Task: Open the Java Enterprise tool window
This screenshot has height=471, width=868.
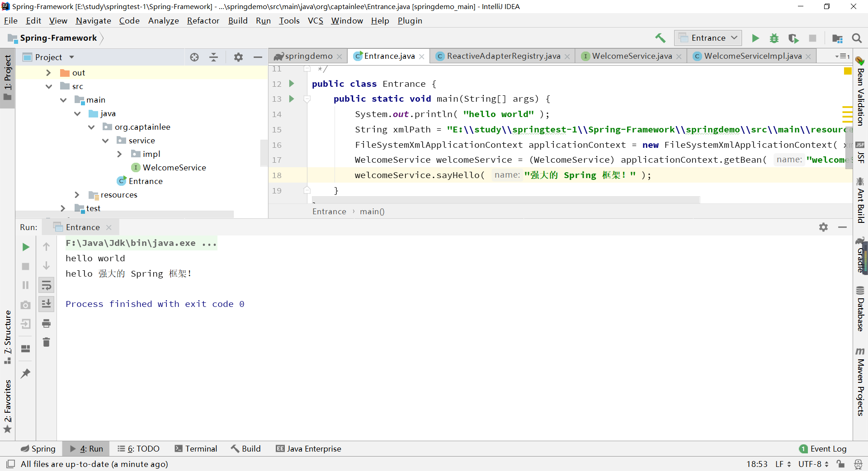Action: click(x=308, y=448)
